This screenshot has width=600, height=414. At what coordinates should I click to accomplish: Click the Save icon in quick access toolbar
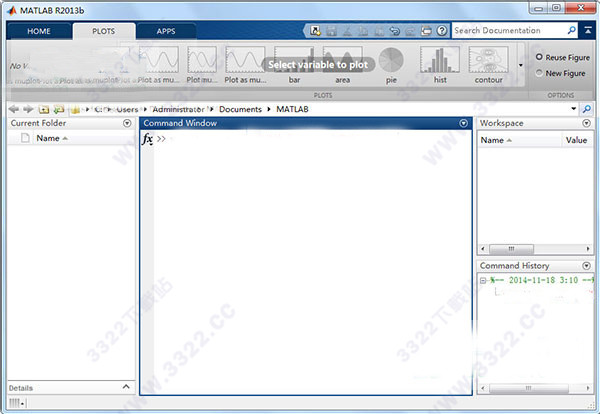[331, 31]
